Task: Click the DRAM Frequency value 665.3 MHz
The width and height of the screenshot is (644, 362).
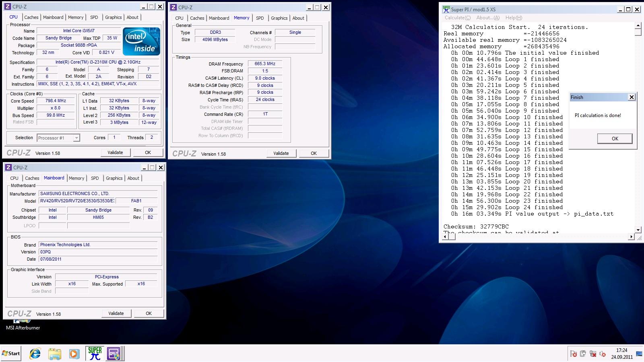Action: (x=265, y=64)
